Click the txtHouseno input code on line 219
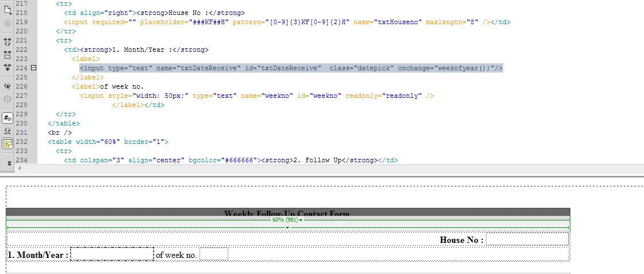 click(277, 22)
